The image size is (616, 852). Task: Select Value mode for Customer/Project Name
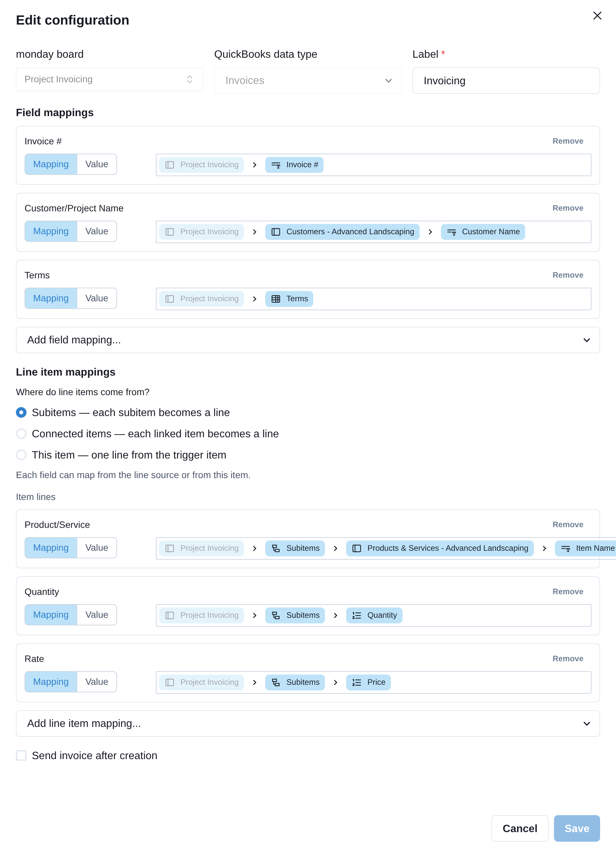click(x=97, y=231)
